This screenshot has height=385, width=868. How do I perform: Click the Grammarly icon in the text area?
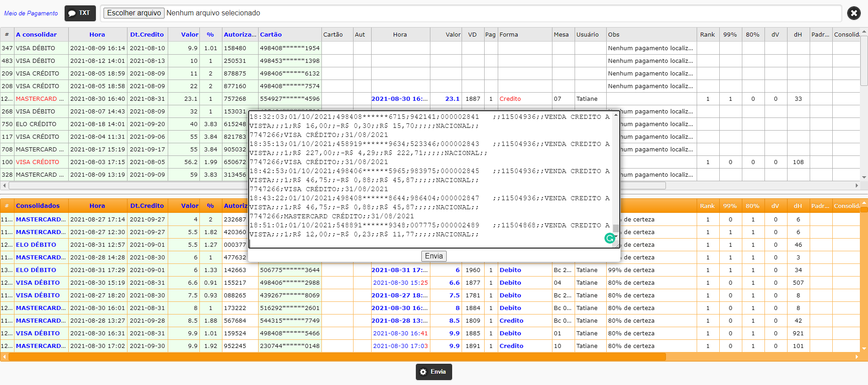(609, 238)
